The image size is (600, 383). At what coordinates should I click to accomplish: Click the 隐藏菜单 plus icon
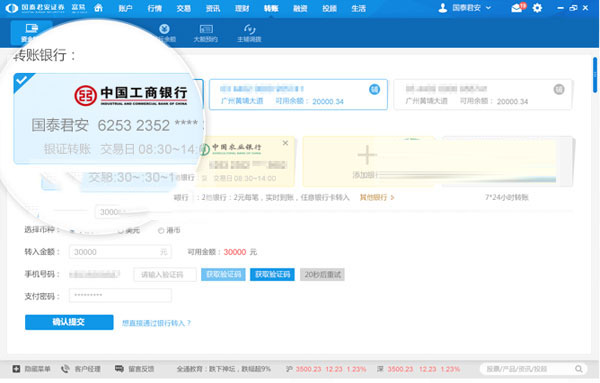point(16,369)
